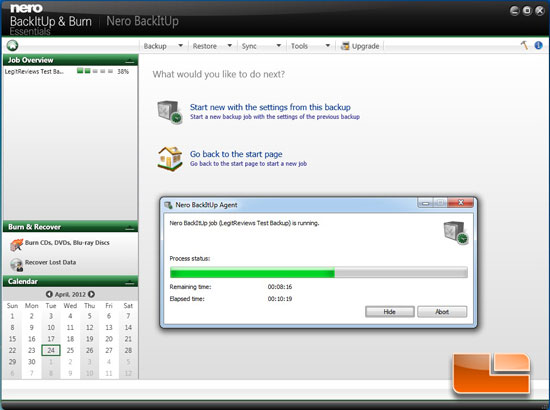Click the safe icon for new backup
Screen dimensions: 550x410
(x=169, y=112)
